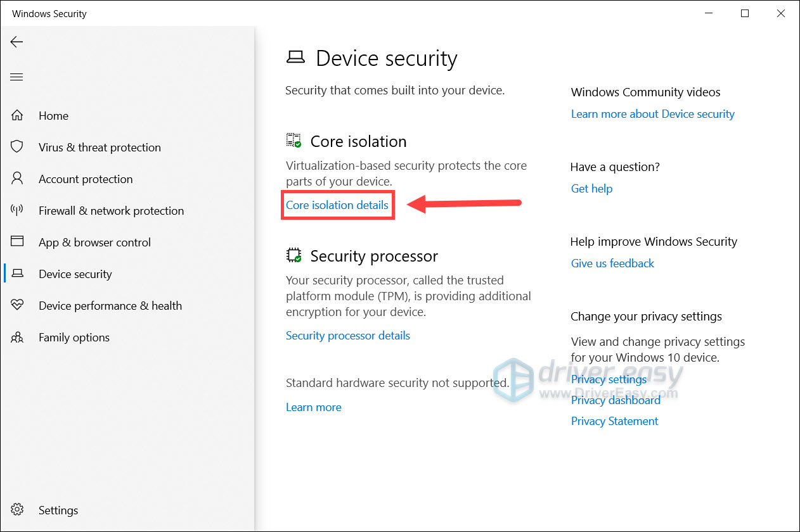Expand the hamburger navigation menu

click(16, 77)
